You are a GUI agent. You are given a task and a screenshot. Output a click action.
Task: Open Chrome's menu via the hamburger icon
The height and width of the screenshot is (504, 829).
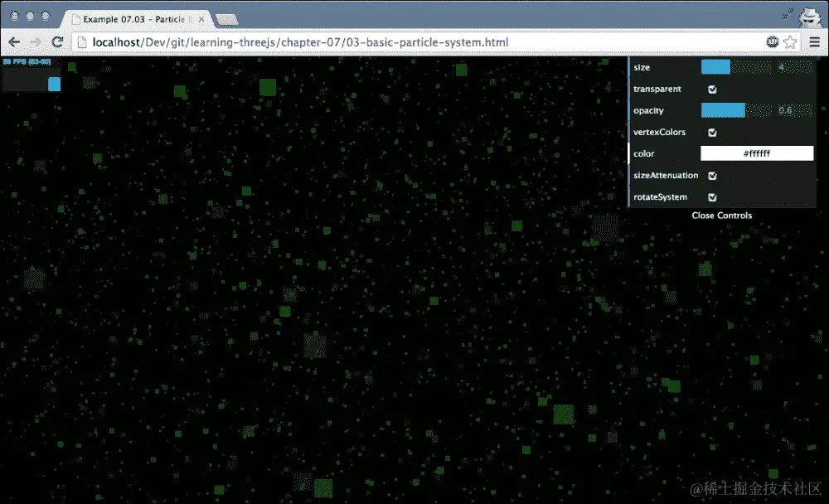tap(816, 41)
